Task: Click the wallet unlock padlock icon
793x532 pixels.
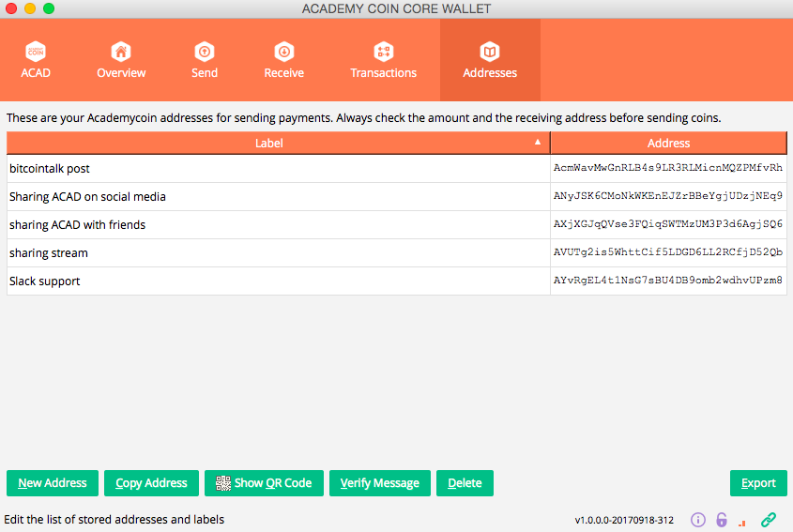Action: click(x=721, y=520)
